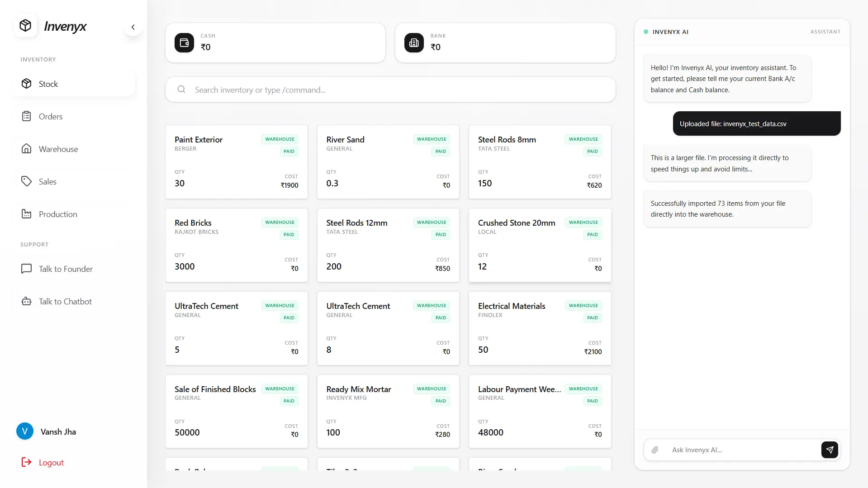Open the Labour Payment Wee... card
This screenshot has width=868, height=488.
540,412
